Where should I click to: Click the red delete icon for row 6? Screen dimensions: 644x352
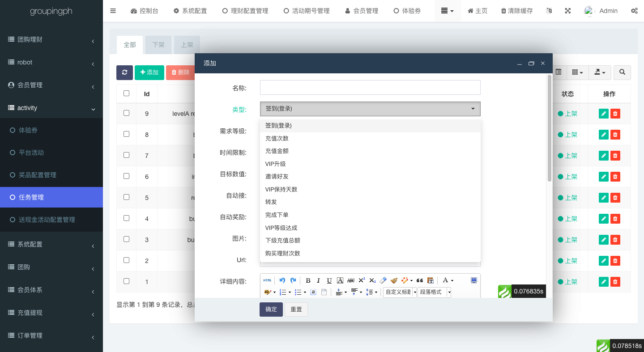point(615,177)
